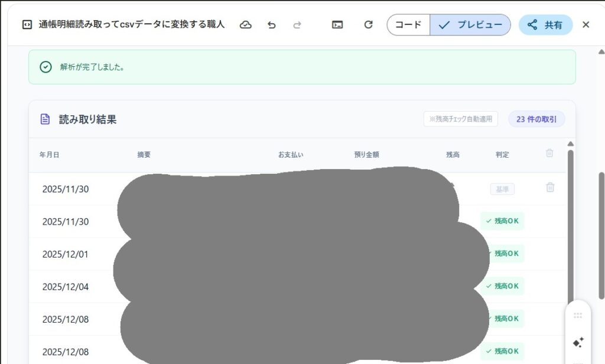This screenshot has height=364, width=605.
Task: Click the table scrollbar up arrow
Action: [x=570, y=144]
